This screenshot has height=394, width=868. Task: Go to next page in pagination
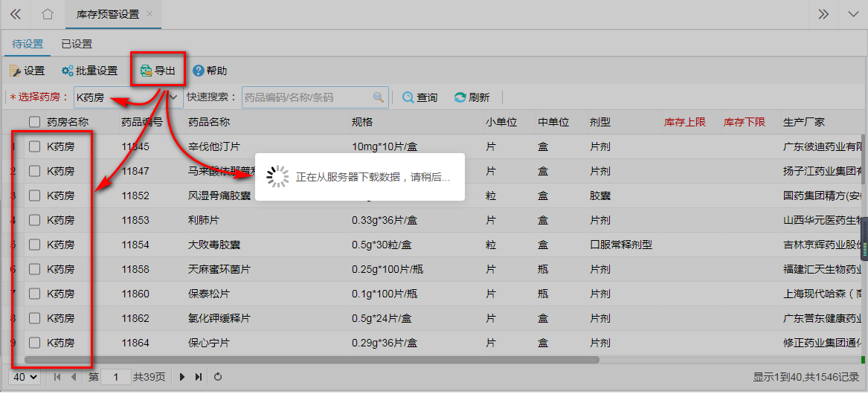(182, 377)
